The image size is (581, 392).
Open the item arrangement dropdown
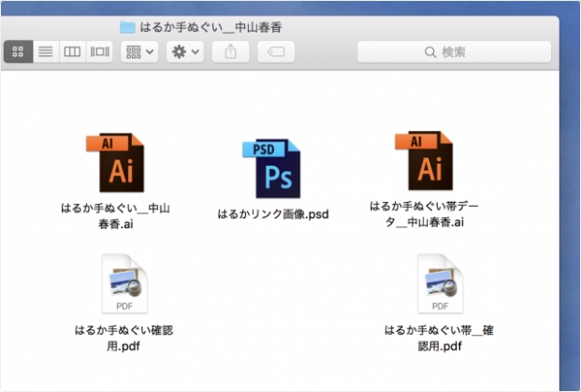tap(139, 51)
